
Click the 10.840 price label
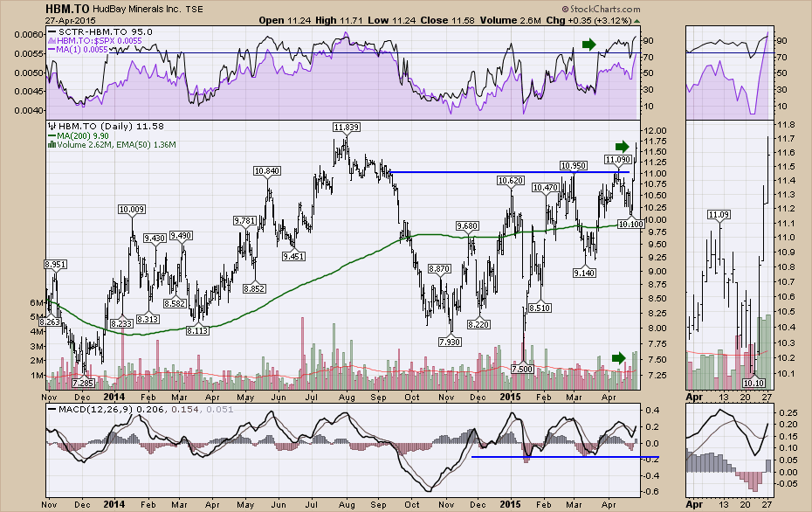coord(266,170)
